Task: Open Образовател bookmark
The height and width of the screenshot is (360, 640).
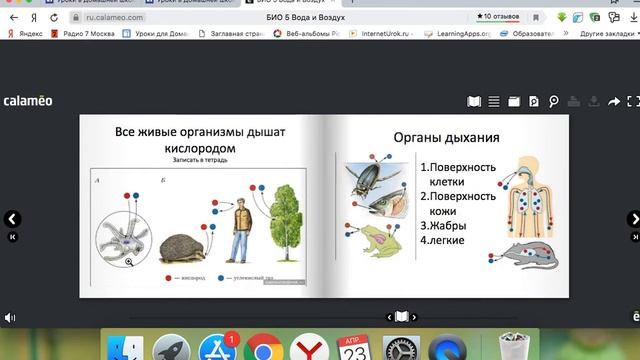Action: pos(527,33)
